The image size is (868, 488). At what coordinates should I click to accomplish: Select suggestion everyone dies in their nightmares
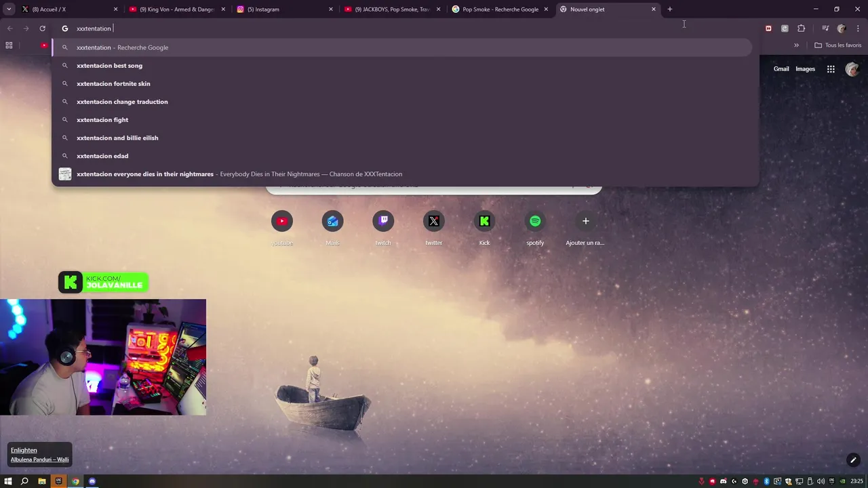[x=401, y=174]
